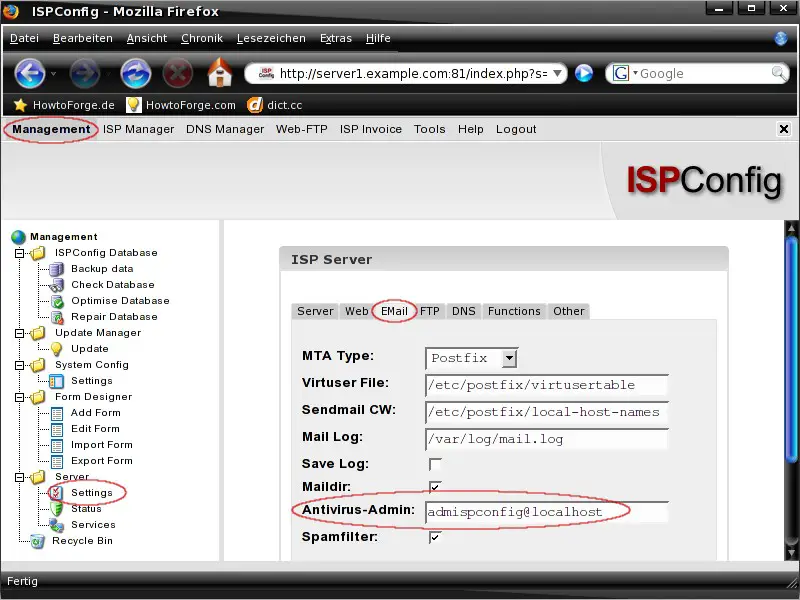This screenshot has height=600, width=800.
Task: Click the blue Go arrow beside the address bar
Action: coord(584,73)
